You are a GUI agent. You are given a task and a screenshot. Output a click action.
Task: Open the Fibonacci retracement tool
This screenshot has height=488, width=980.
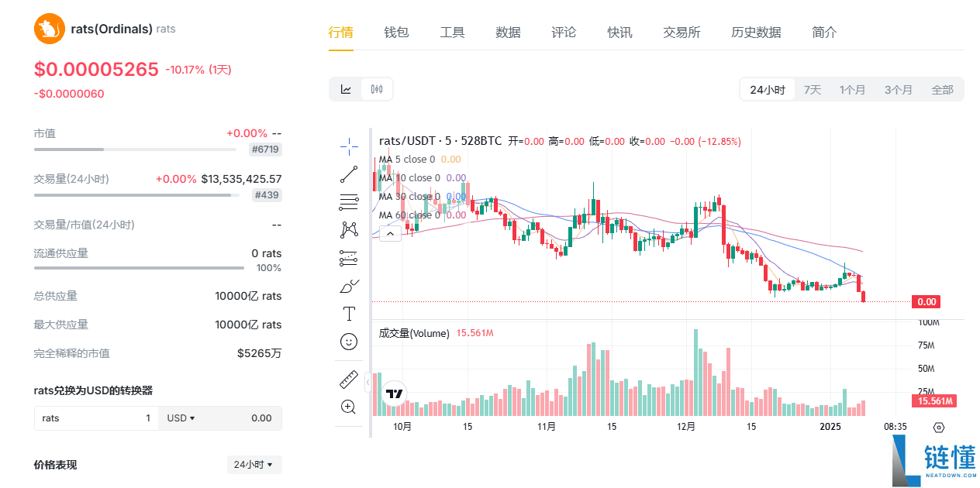tap(349, 202)
